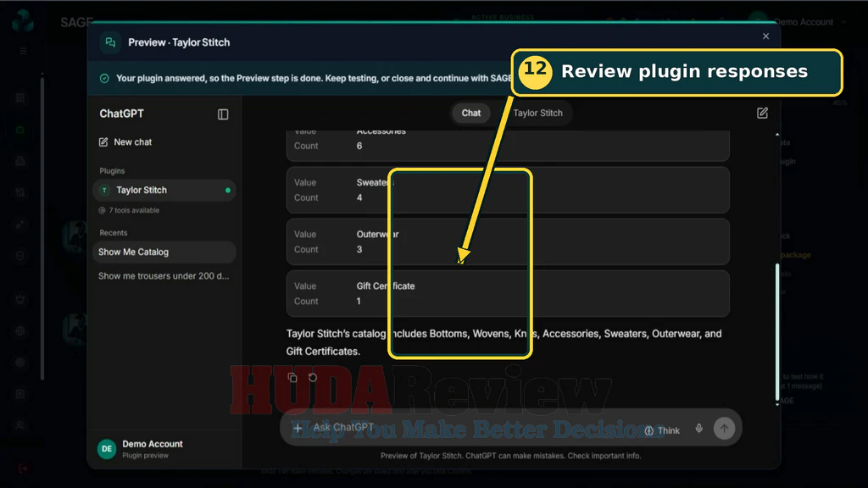
Task: Open Demo Account dropdown in background SAGE window
Action: click(x=810, y=22)
